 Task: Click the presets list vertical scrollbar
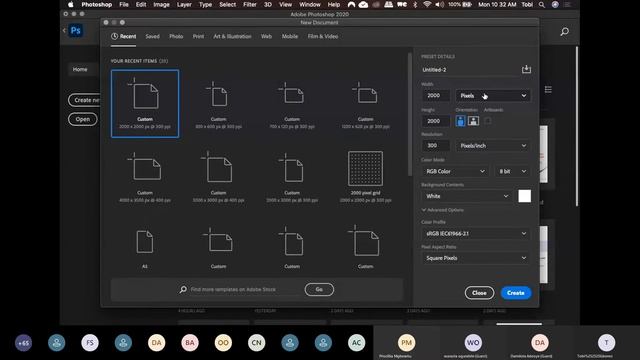click(x=409, y=115)
